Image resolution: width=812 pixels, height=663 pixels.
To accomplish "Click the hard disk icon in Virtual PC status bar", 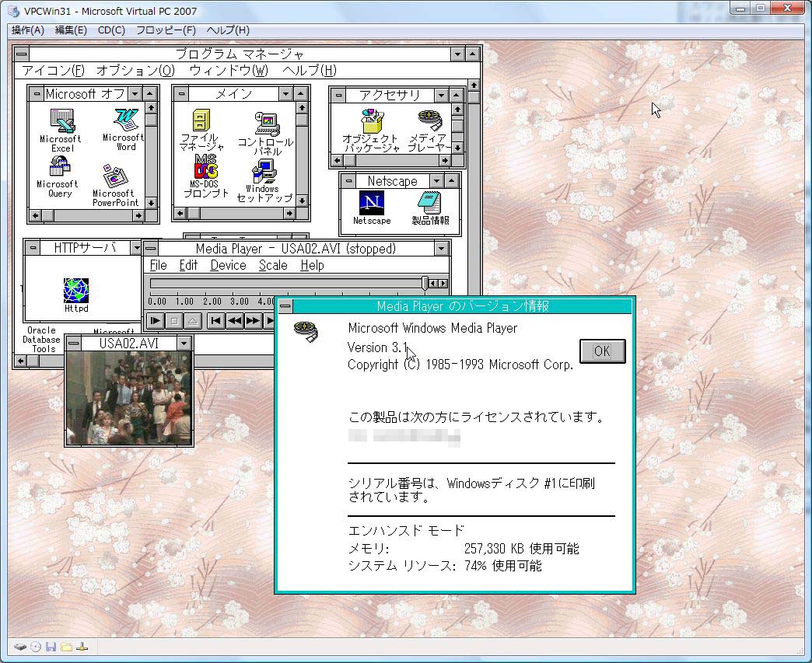I will (x=20, y=647).
